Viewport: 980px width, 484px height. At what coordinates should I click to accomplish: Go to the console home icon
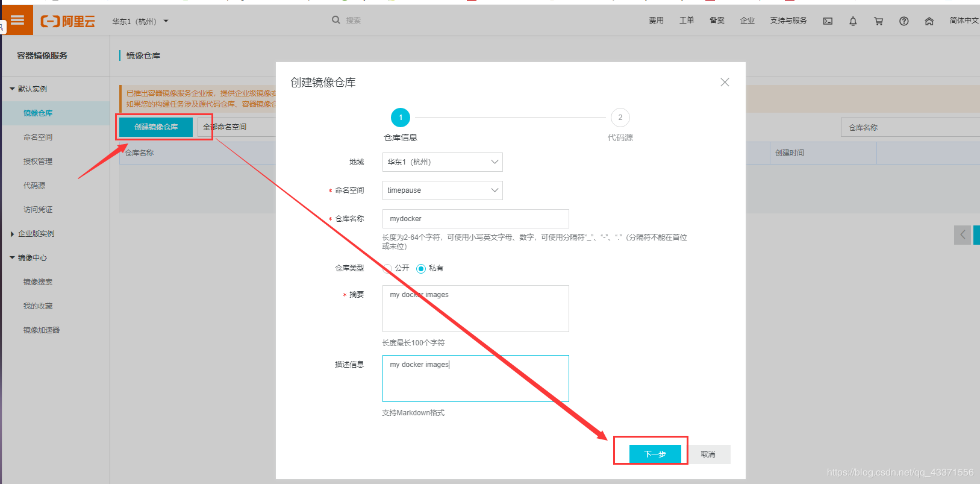point(929,21)
